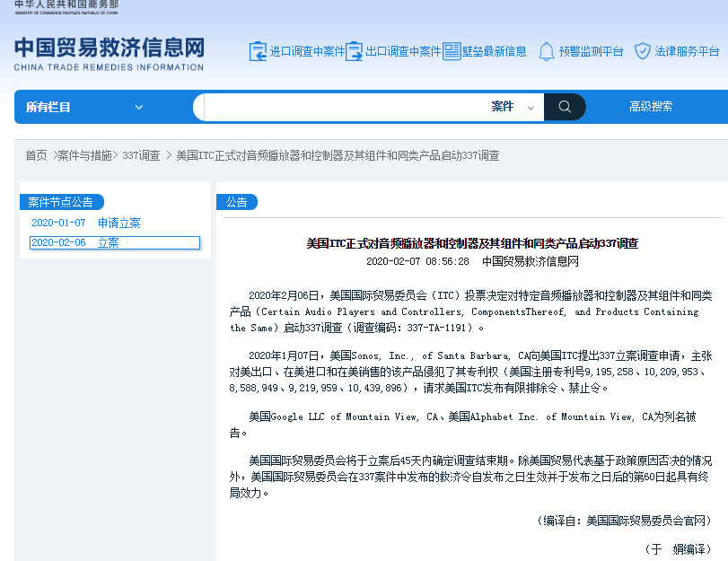
Task: Click the 编译自：美国国际贸易委员会官网 source line
Action: tap(625, 522)
